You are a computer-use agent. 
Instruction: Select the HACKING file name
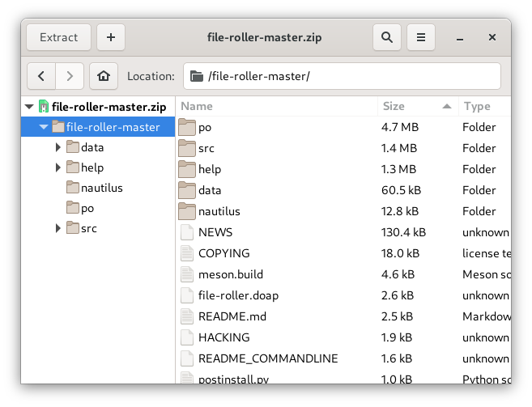click(224, 337)
